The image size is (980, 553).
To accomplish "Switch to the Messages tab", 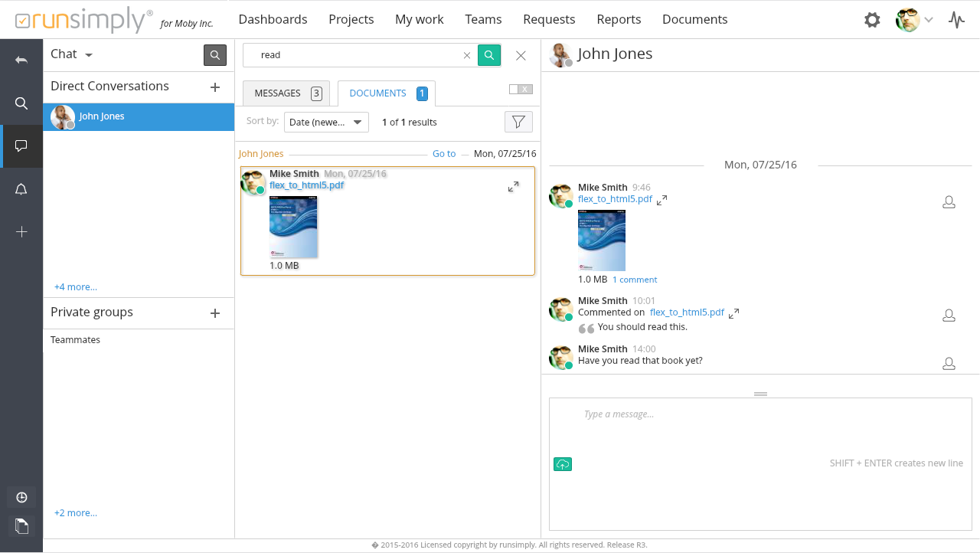I will [x=286, y=93].
